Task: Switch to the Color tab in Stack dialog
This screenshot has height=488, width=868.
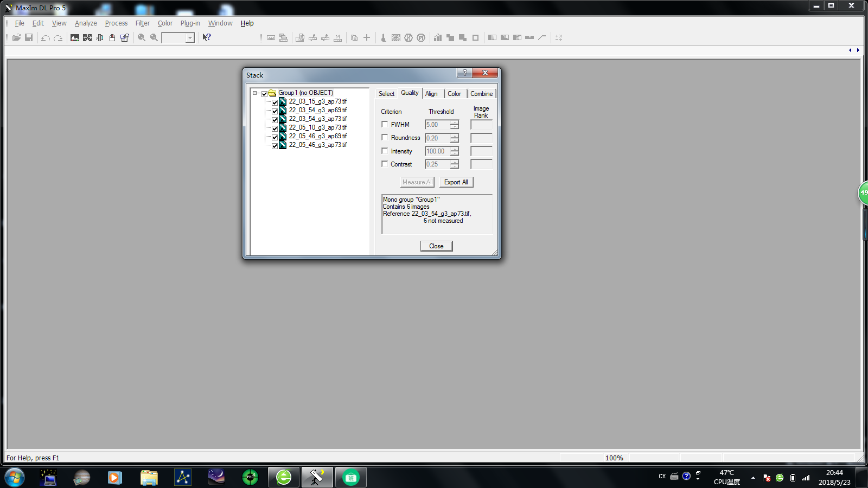Action: 455,94
